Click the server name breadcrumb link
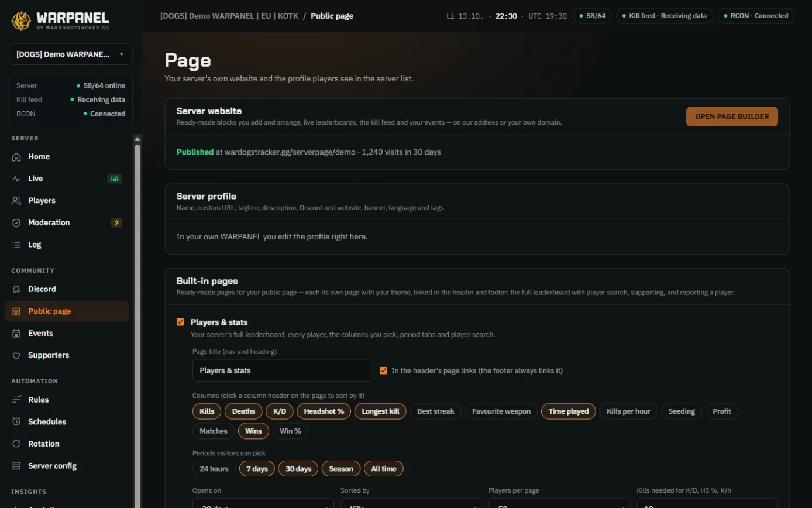 click(x=229, y=16)
